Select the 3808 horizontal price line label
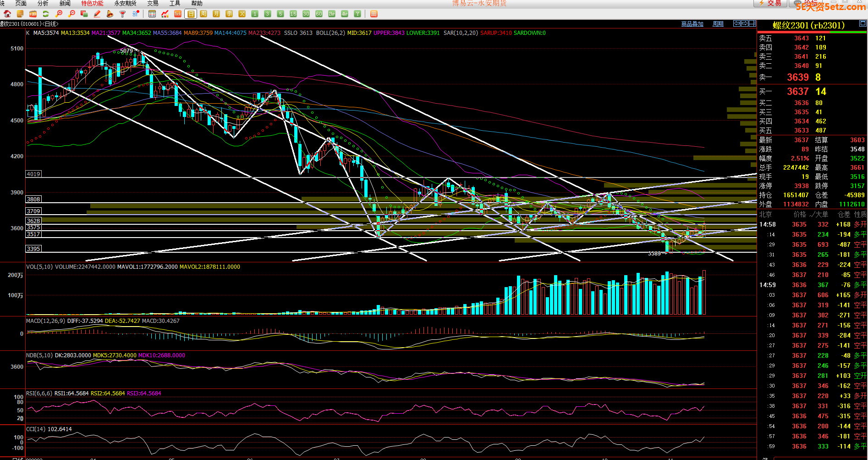Image resolution: width=868 pixels, height=460 pixels. pos(33,199)
